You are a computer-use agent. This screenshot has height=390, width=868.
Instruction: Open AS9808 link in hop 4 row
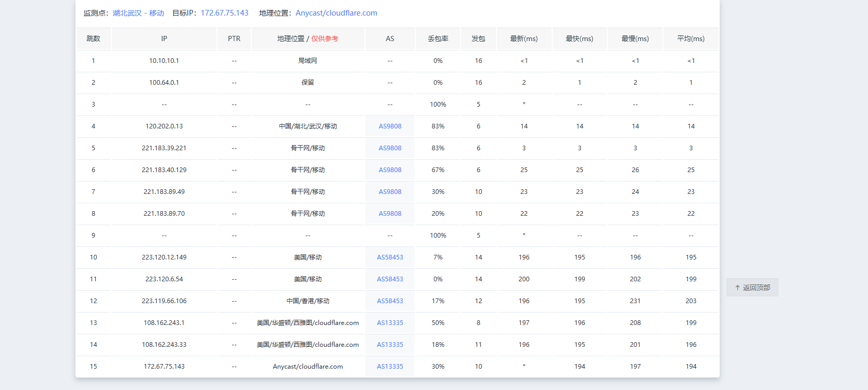(x=390, y=126)
